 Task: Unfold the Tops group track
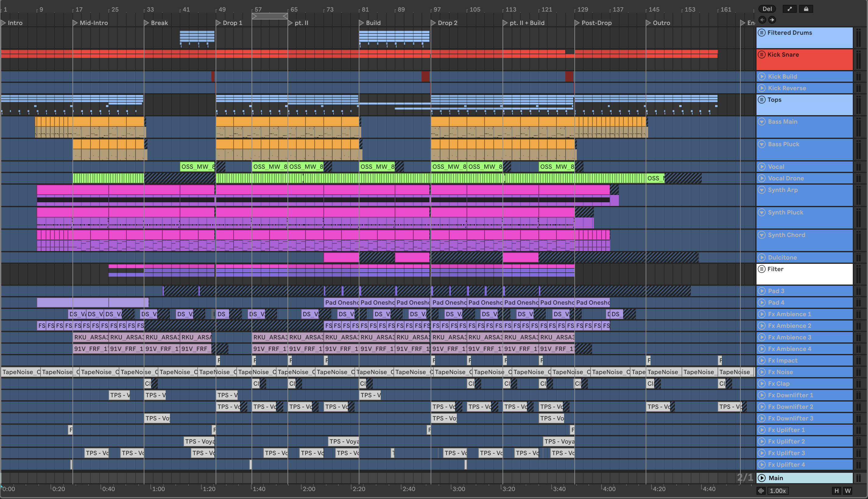coord(761,100)
